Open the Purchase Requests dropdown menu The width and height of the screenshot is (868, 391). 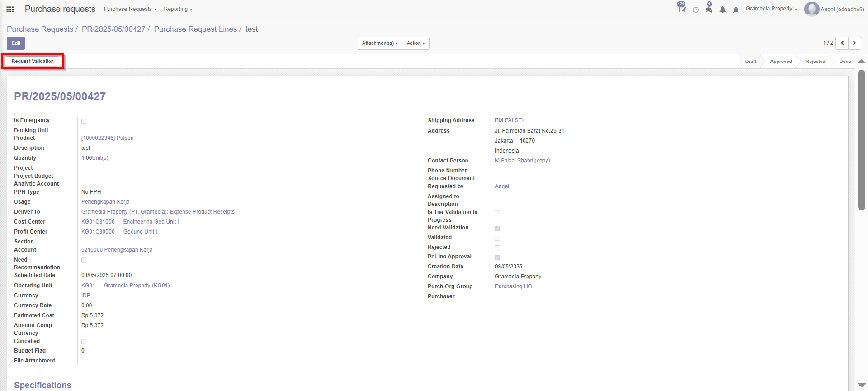(x=130, y=9)
